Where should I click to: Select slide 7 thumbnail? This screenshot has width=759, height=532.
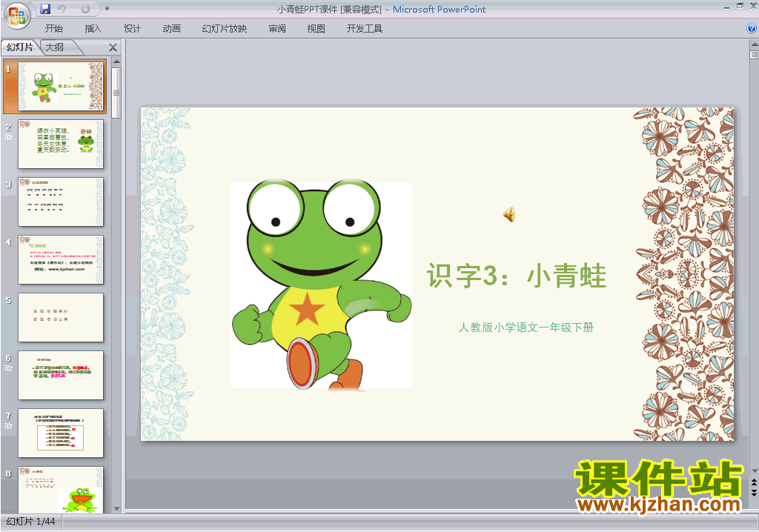pyautogui.click(x=61, y=433)
